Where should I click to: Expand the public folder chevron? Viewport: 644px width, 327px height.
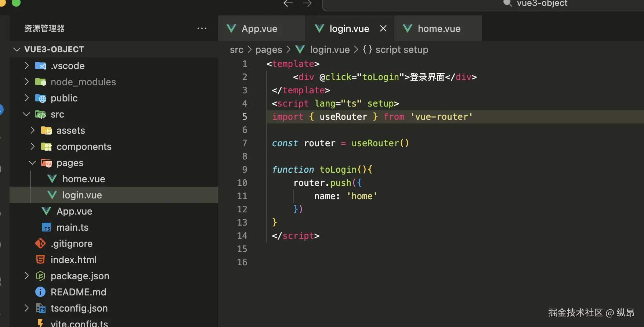[26, 98]
